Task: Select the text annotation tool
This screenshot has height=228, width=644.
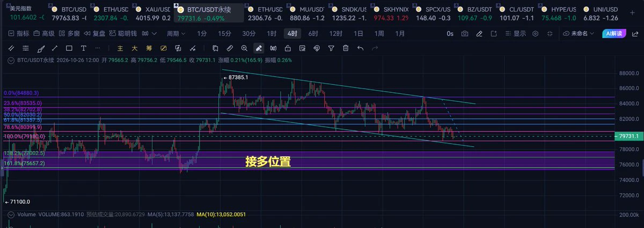Action: 84,48
